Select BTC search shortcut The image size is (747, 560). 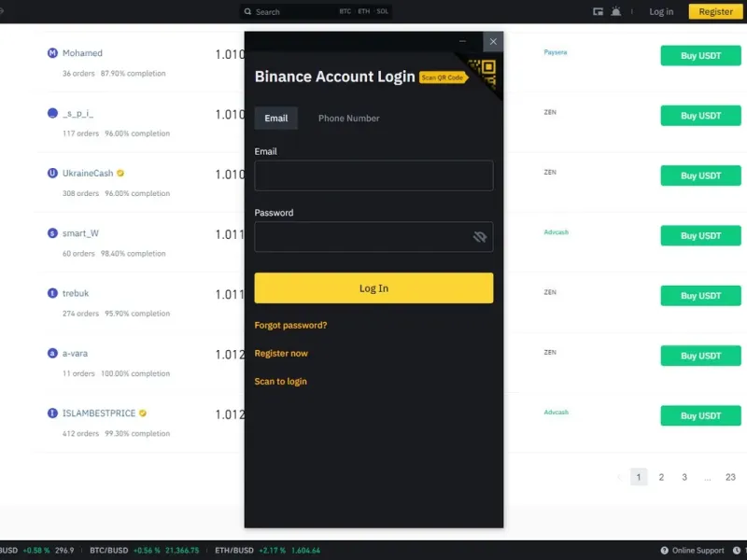(x=345, y=11)
